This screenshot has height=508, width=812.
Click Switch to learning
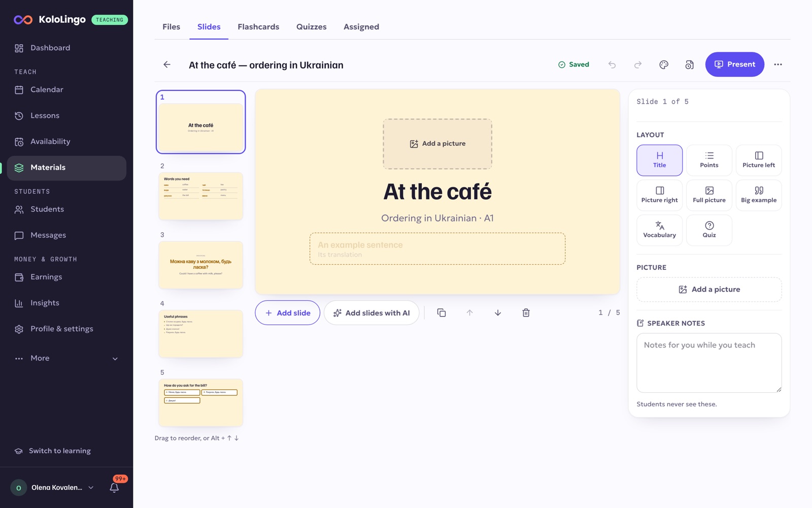click(59, 451)
